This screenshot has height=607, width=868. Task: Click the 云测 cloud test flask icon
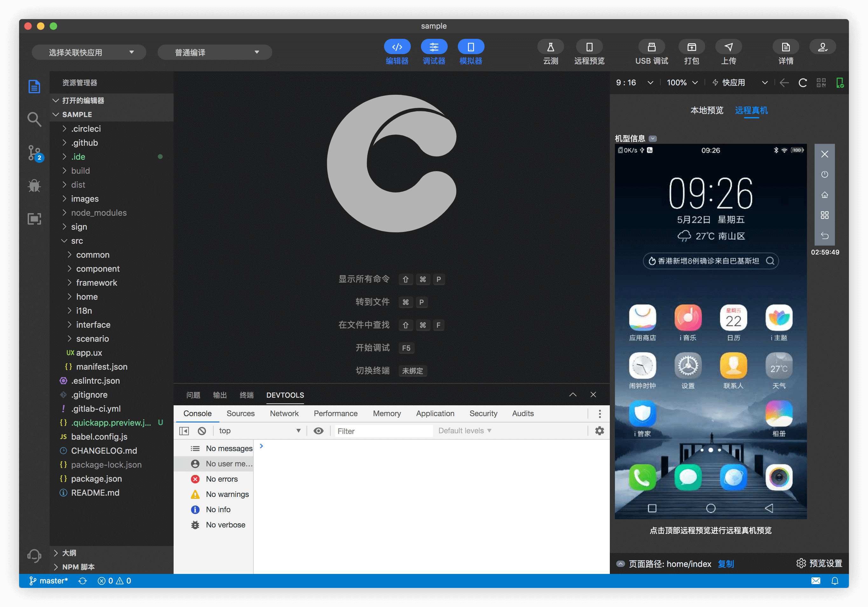(550, 47)
